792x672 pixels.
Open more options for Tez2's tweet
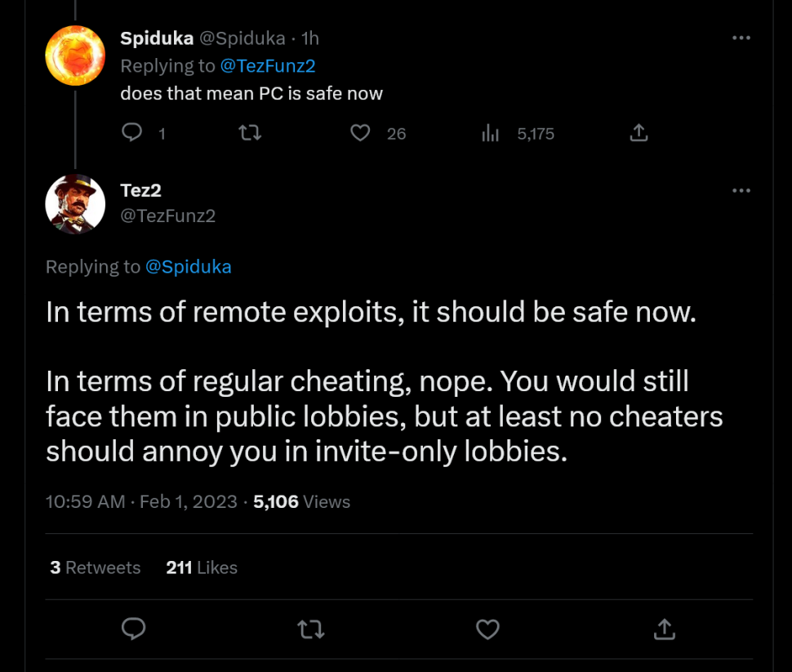741,190
